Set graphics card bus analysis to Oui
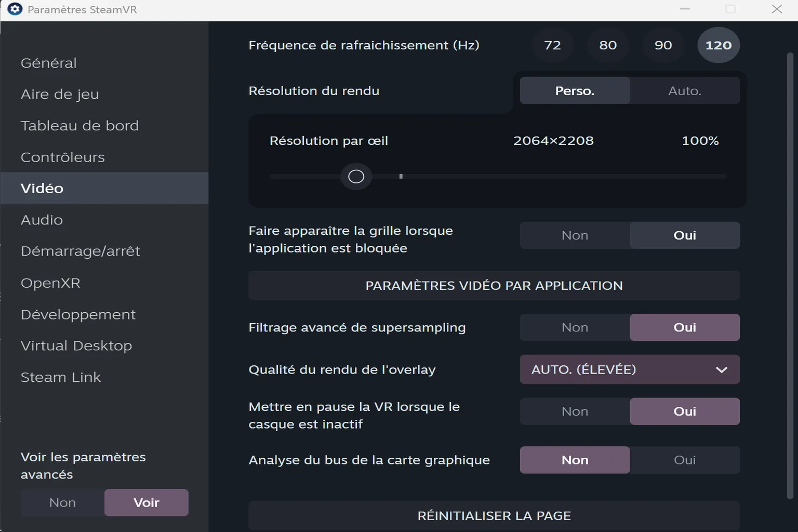This screenshot has width=798, height=532. pos(685,460)
